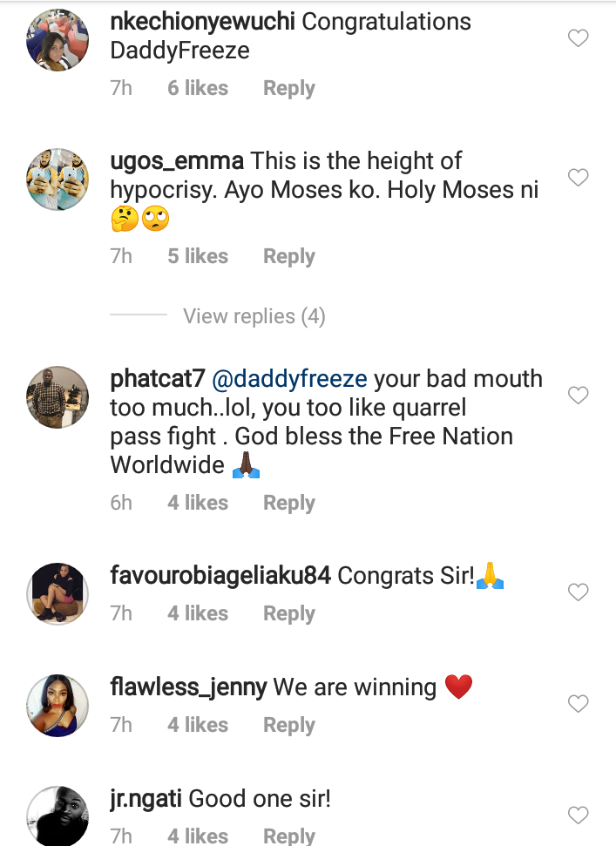View phatcat7's profile photo

tap(58, 397)
